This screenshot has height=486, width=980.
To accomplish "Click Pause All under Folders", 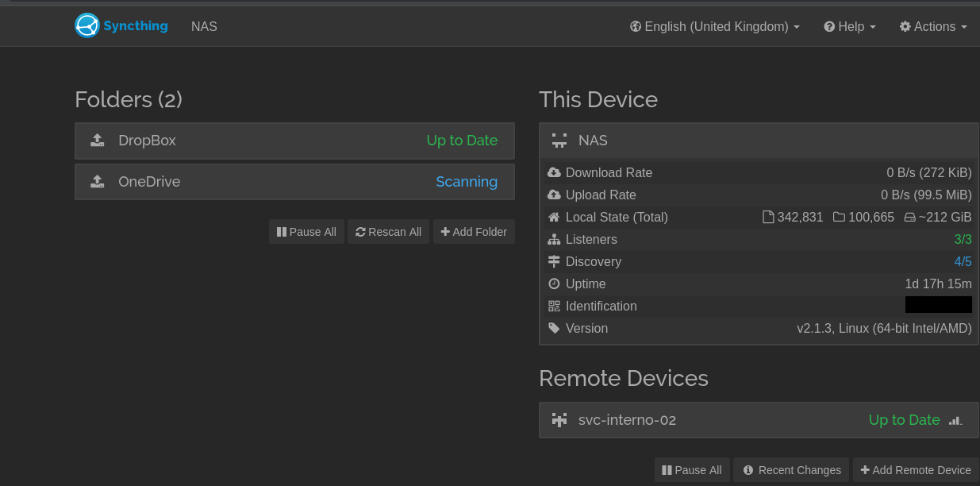I will pos(306,232).
